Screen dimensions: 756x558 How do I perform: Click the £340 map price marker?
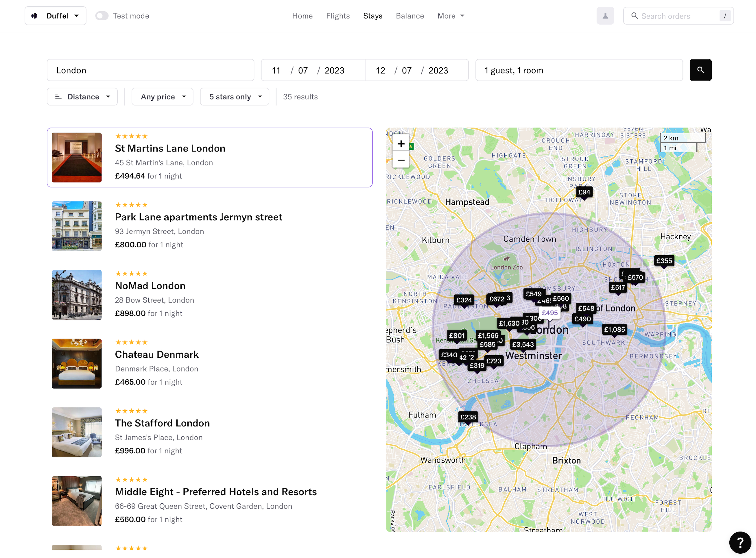(449, 355)
